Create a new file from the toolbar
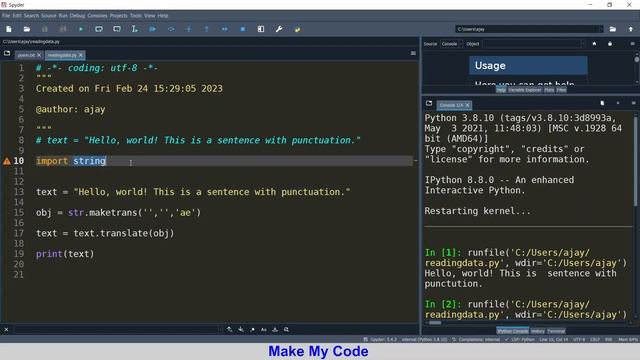640x360 pixels. [x=9, y=29]
